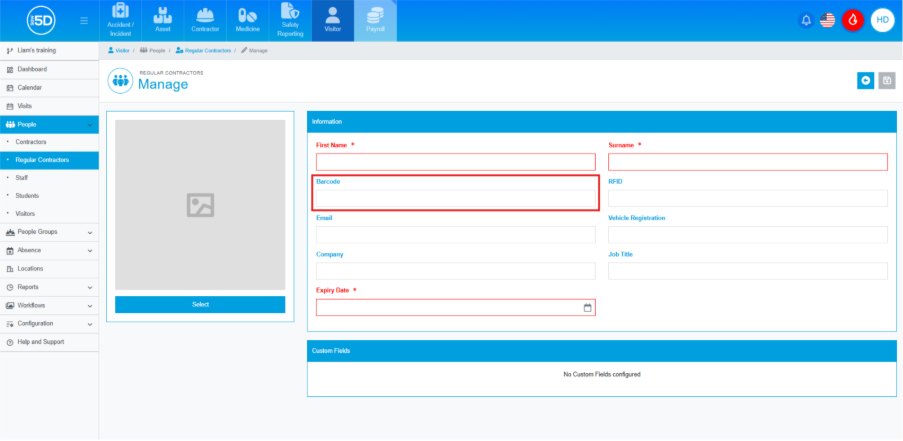Viewport: 903px width, 441px height.
Task: Open the Safety Reporting module
Action: [290, 20]
